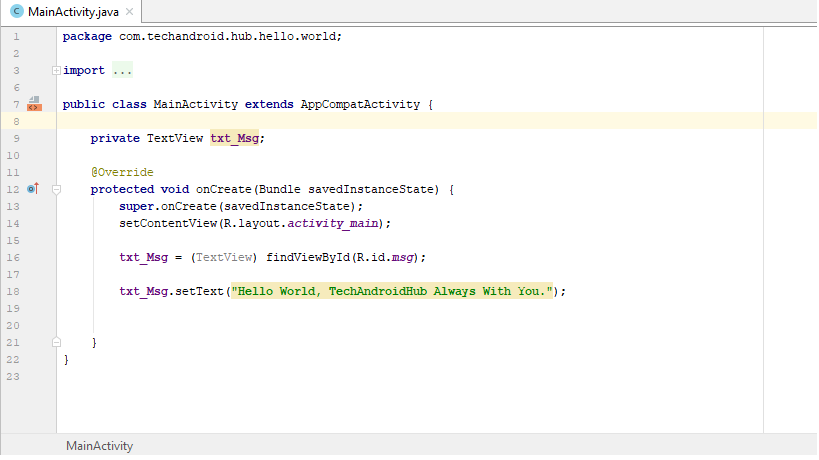Click the folded import ellipsis placeholder
The height and width of the screenshot is (460, 819).
(x=122, y=71)
